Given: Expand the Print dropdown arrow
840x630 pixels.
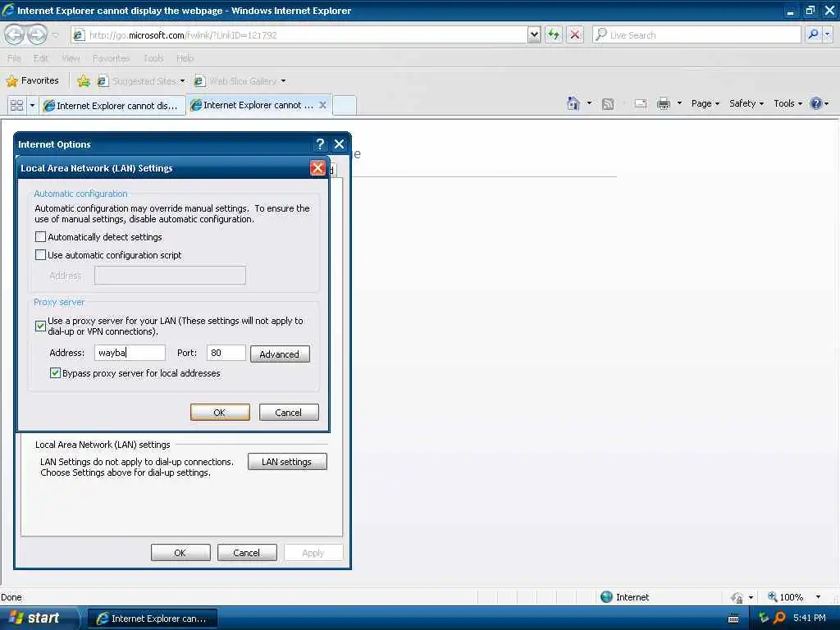Looking at the screenshot, I should 678,103.
